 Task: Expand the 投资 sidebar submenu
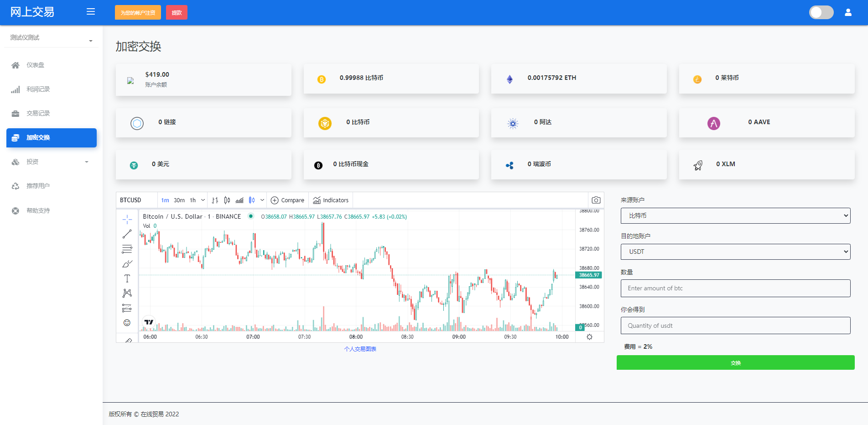[50, 162]
